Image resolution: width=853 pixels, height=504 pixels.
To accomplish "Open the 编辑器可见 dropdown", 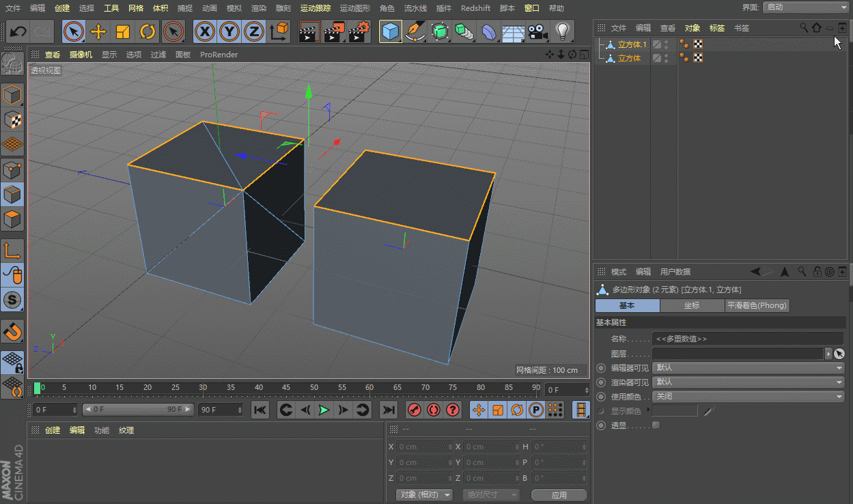I will 749,367.
